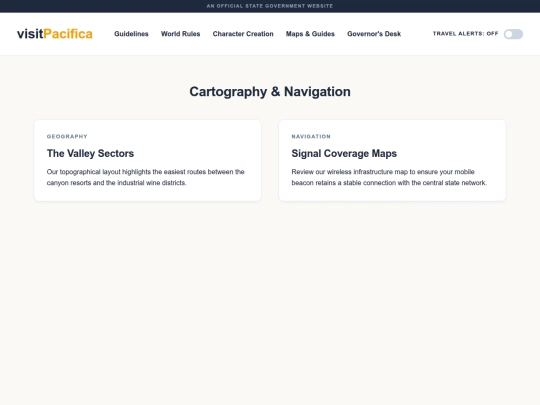Click the 'TRAVEL ALERTS: OFF' label
The width and height of the screenshot is (540, 405).
pyautogui.click(x=466, y=33)
